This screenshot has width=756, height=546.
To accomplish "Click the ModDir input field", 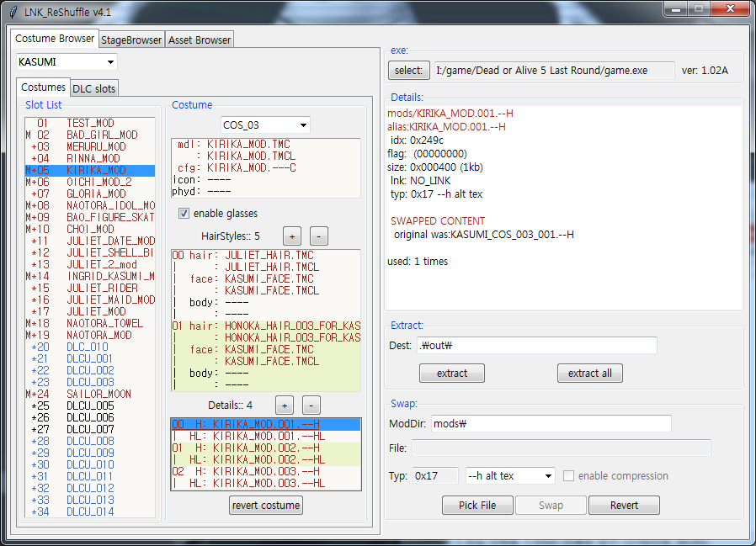I will pos(551,424).
